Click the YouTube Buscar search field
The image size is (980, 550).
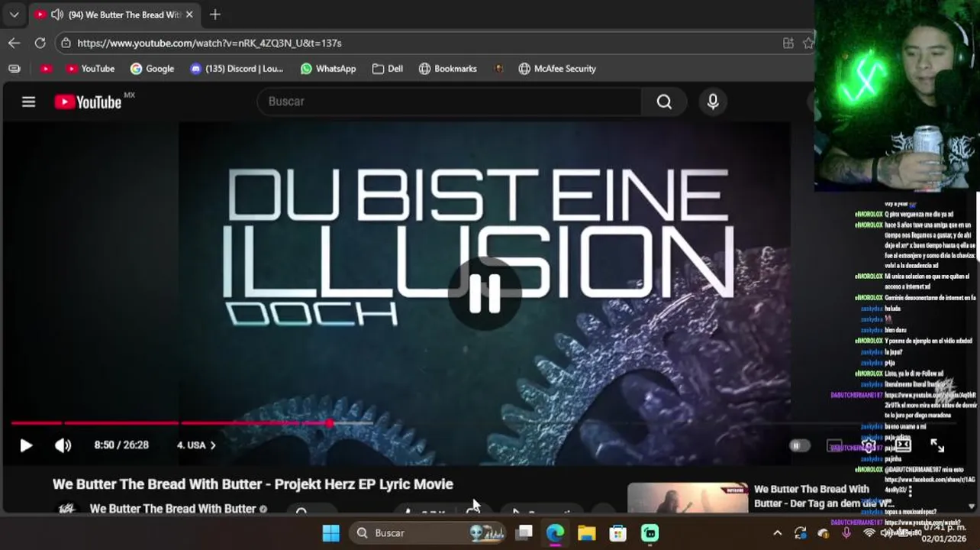click(x=449, y=102)
